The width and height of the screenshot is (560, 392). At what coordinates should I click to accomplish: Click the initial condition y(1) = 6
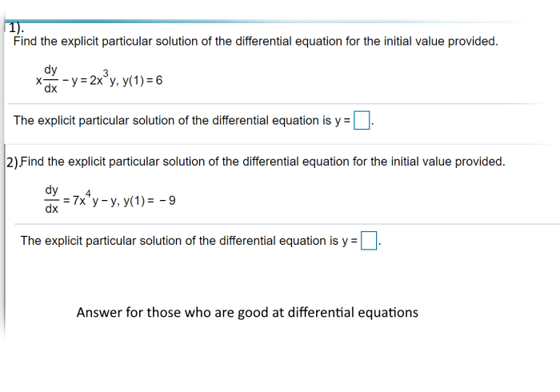point(142,80)
